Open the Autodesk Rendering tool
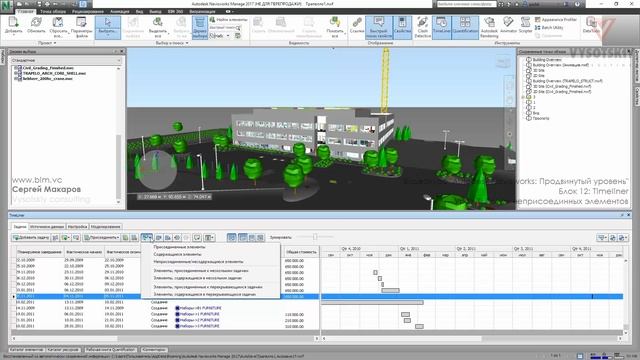 pos(489,27)
